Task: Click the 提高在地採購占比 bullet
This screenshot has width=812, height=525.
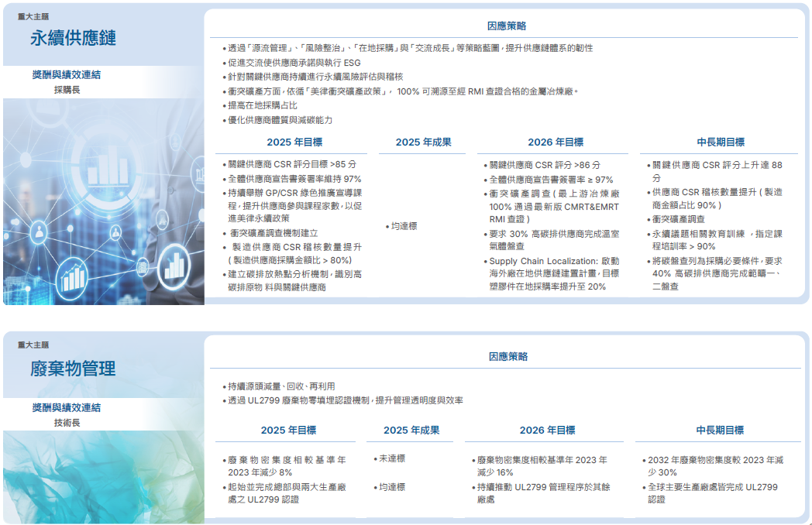Action: point(260,105)
